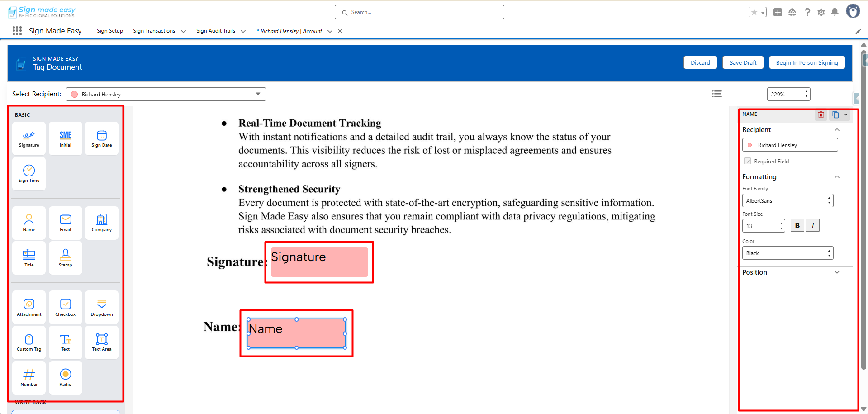Viewport: 868px width, 414px height.
Task: Click the Strengthened Security heading
Action: click(x=289, y=189)
